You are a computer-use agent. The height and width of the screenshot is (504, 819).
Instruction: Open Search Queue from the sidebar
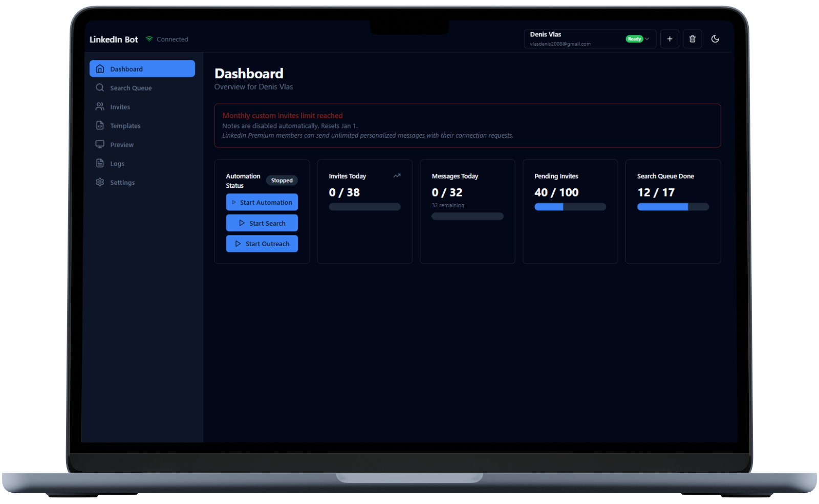coord(131,88)
